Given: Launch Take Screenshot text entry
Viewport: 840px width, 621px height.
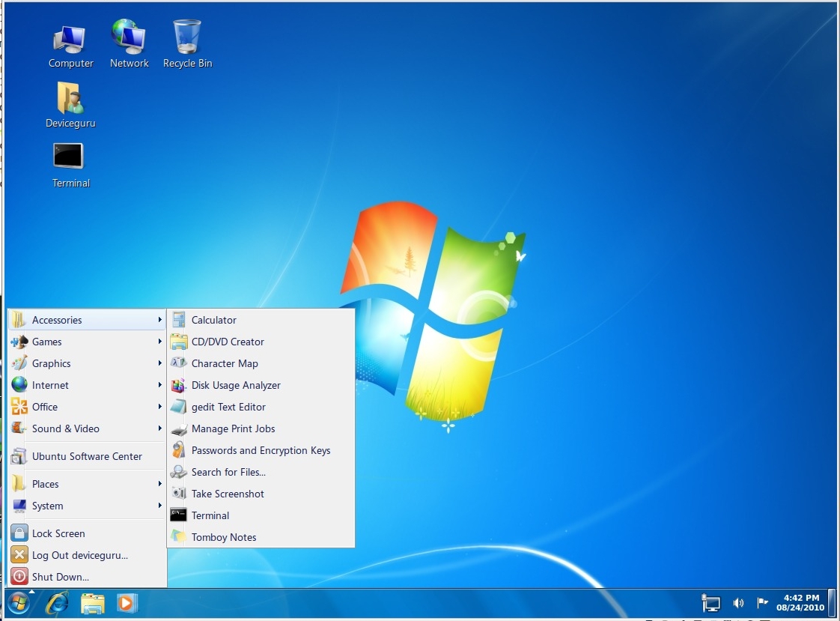Looking at the screenshot, I should pos(228,494).
